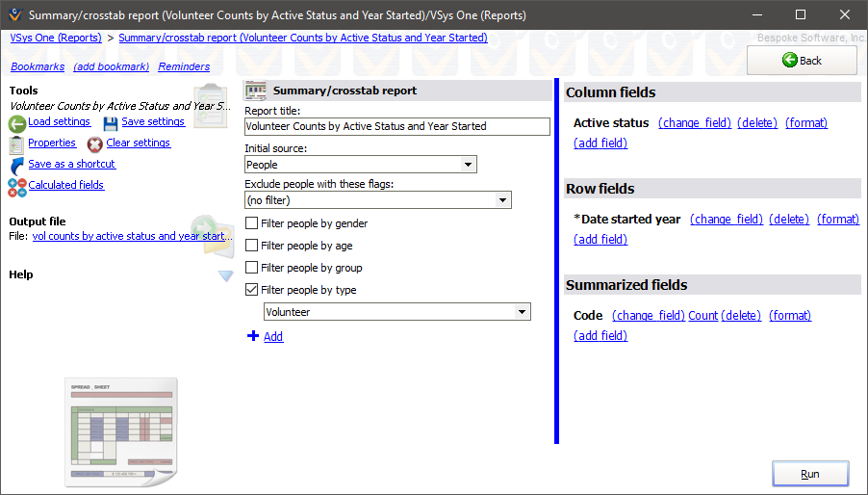The image size is (868, 495).
Task: Click the Count link for Code
Action: pyautogui.click(x=703, y=316)
